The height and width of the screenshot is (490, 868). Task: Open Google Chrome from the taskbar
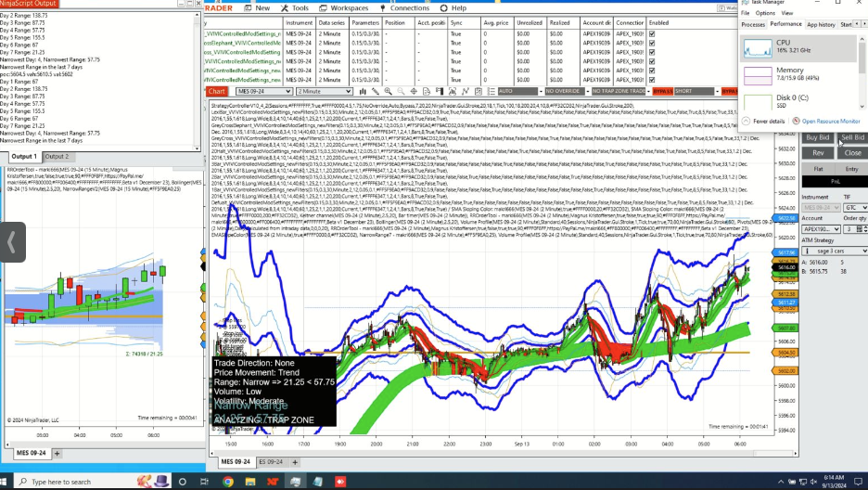227,482
